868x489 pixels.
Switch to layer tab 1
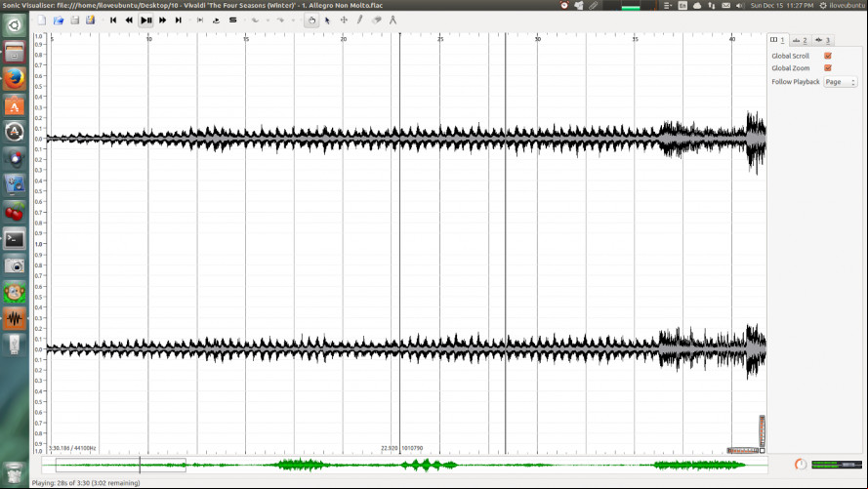[777, 40]
